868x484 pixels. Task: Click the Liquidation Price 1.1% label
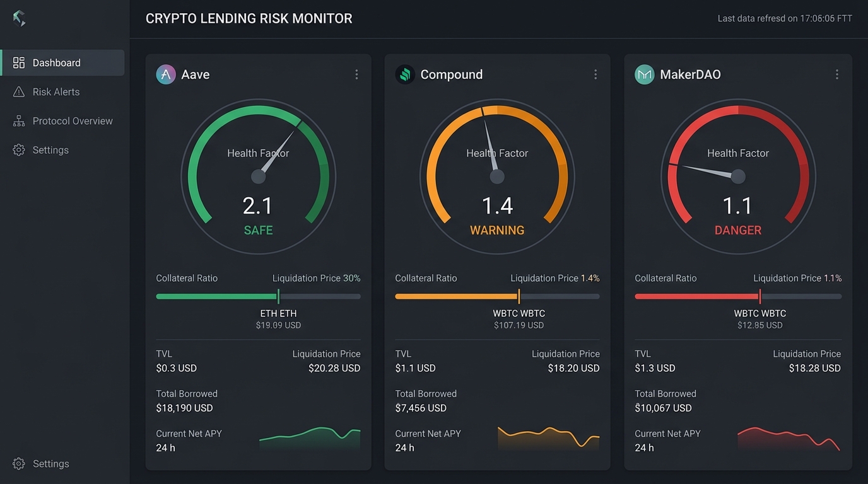[x=797, y=278]
